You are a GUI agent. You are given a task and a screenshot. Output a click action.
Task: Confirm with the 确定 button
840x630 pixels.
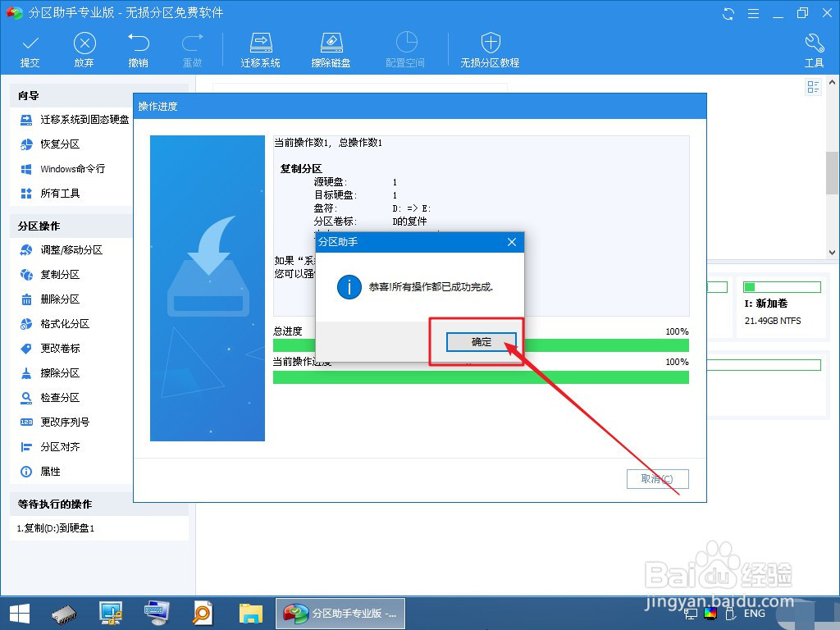tap(481, 342)
